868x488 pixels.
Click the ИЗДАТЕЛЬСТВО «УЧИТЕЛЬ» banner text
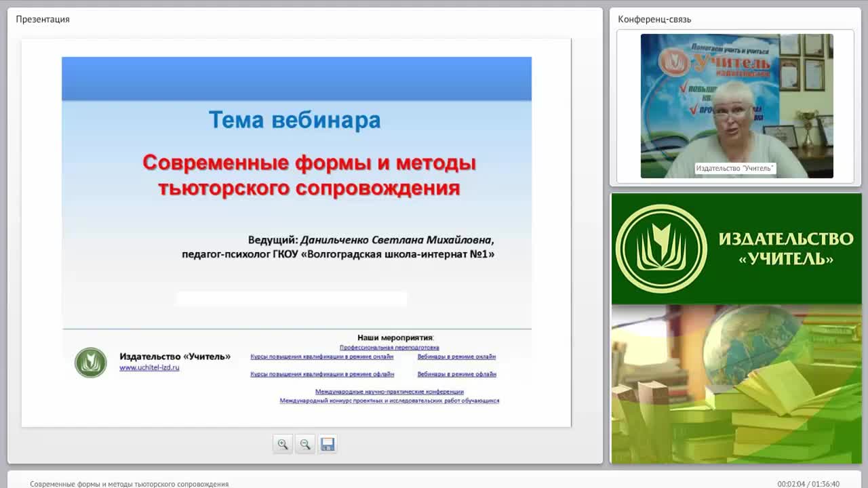tap(786, 249)
